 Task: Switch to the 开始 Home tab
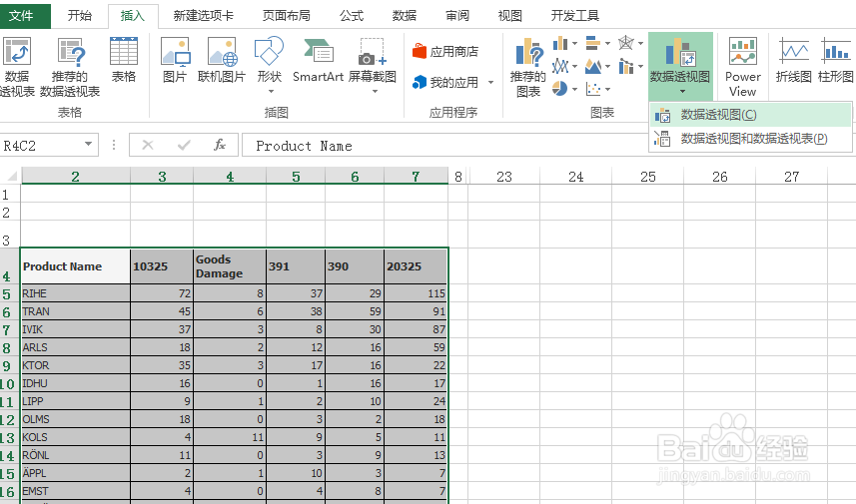point(80,15)
